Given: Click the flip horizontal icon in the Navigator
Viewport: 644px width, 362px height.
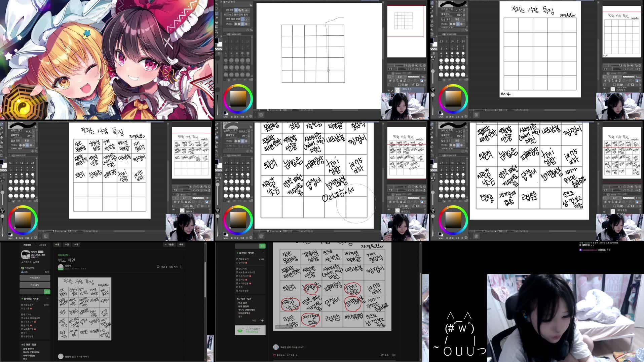Looking at the screenshot, I should (421, 69).
